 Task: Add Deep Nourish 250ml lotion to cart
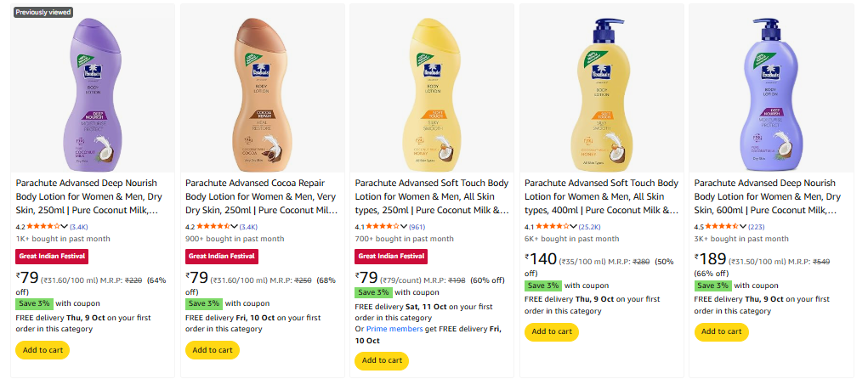pos(43,349)
